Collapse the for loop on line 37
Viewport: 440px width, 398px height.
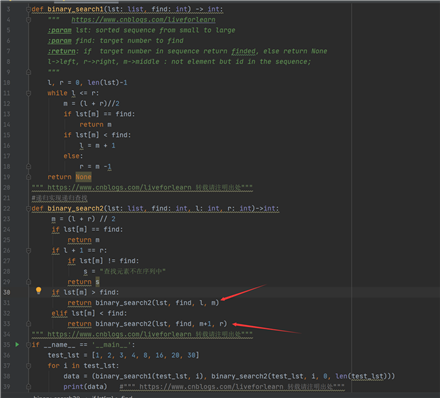(x=29, y=366)
